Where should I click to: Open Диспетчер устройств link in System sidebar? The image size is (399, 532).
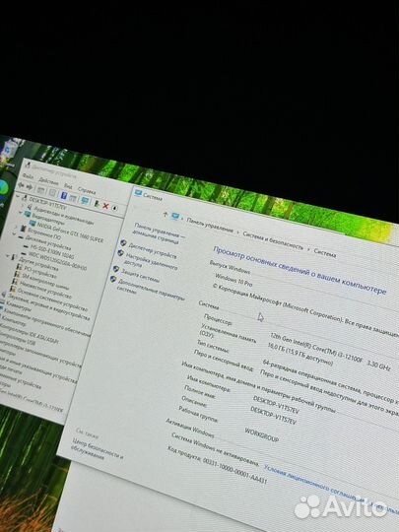[x=153, y=251]
